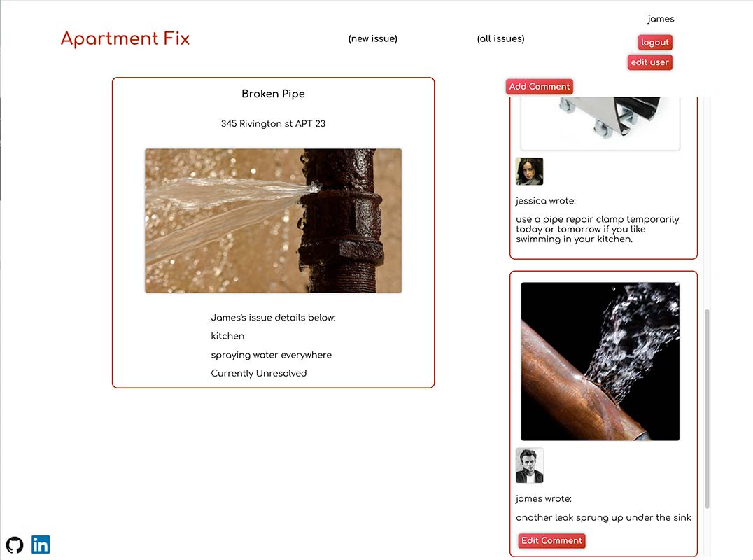Click the Add Comment button
This screenshot has width=753, height=560.
pyautogui.click(x=540, y=86)
